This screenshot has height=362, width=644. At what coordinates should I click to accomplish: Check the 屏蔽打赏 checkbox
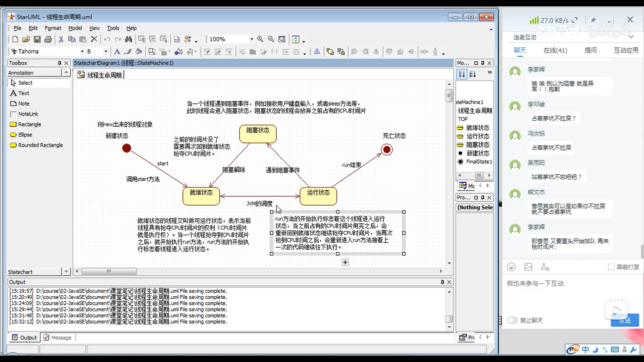tap(611, 267)
